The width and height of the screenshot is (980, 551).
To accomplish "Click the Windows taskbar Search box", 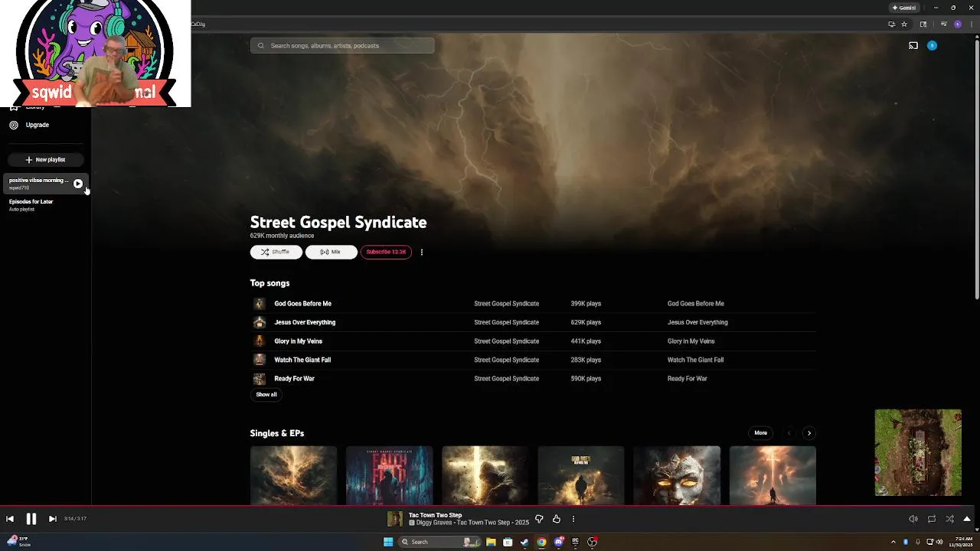I will [x=439, y=542].
